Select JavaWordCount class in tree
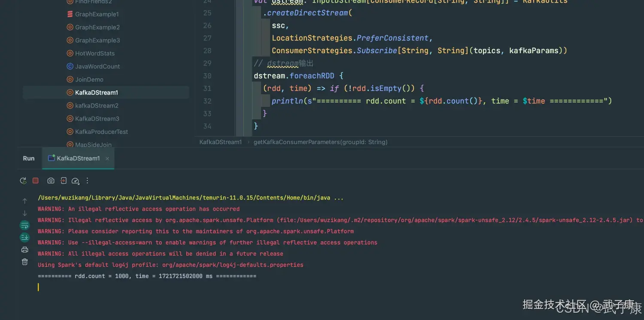 coord(97,66)
